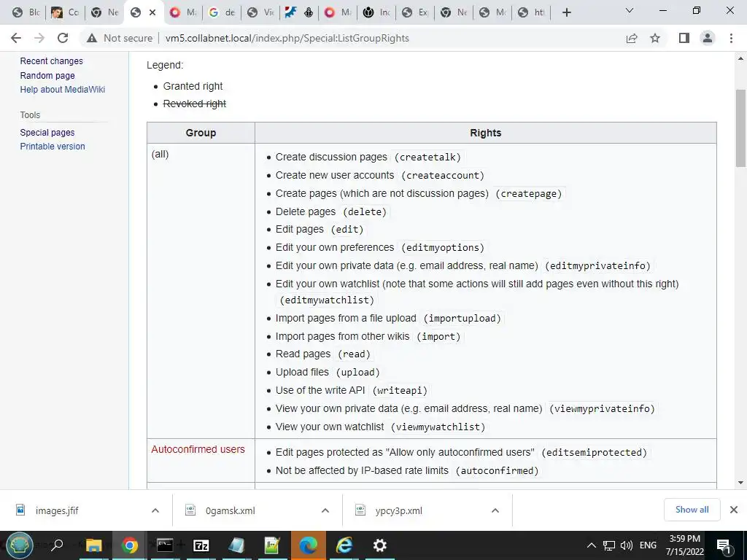This screenshot has height=560, width=747.
Task: Click the 'Group' column header
Action: (x=201, y=133)
